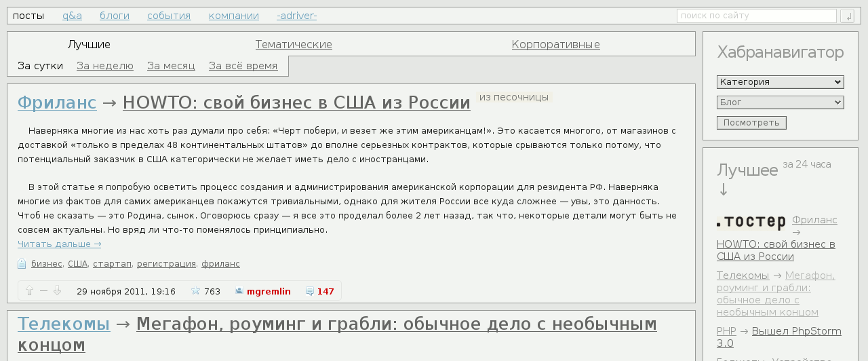The height and width of the screenshot is (361, 868).
Task: Open sidebar link Вышел PhpStorm 3.0
Action: tap(779, 337)
